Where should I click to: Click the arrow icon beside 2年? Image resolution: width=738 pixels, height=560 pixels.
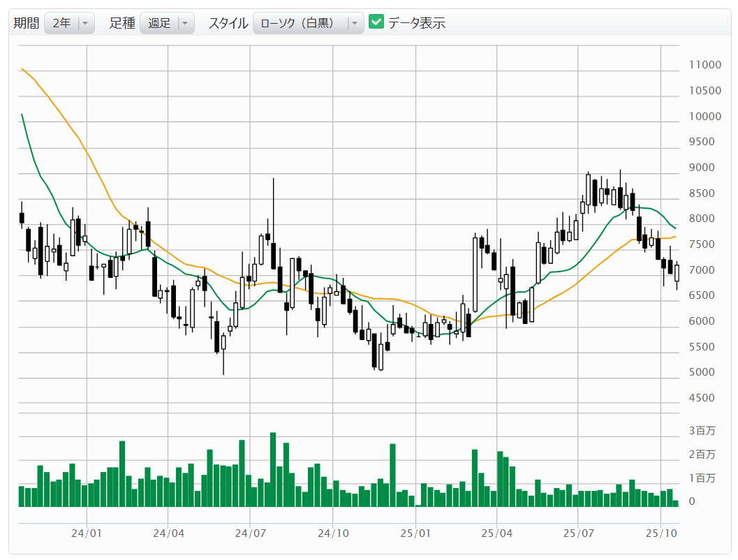(x=85, y=23)
